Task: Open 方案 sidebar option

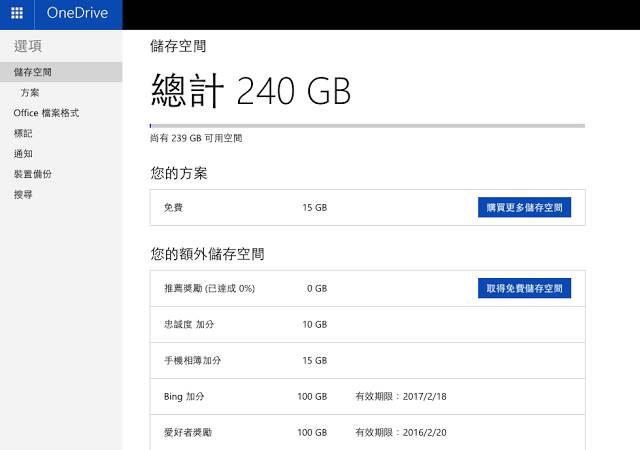Action: (x=30, y=93)
